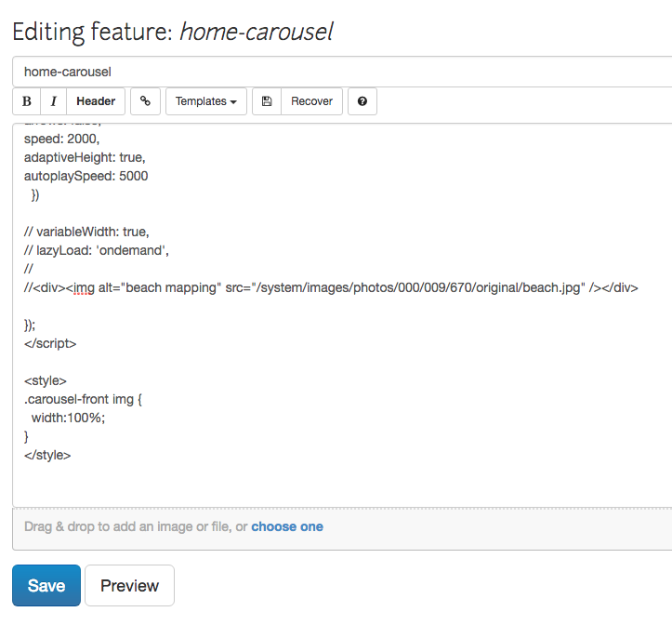
Task: Open help via the question mark icon
Action: point(362,101)
